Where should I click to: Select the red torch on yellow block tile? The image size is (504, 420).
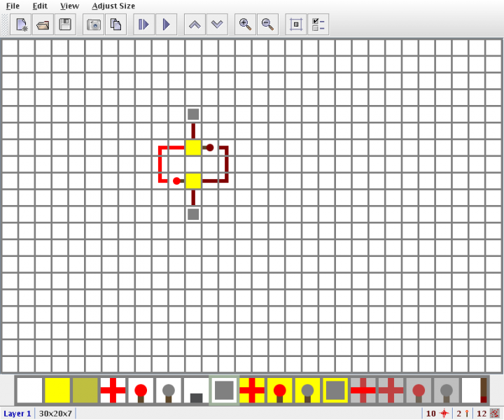point(279,390)
